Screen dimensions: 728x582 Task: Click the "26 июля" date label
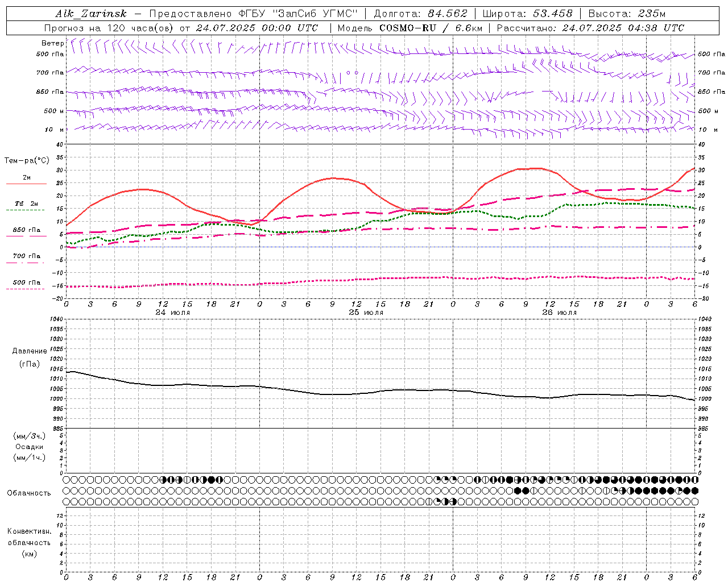559,313
